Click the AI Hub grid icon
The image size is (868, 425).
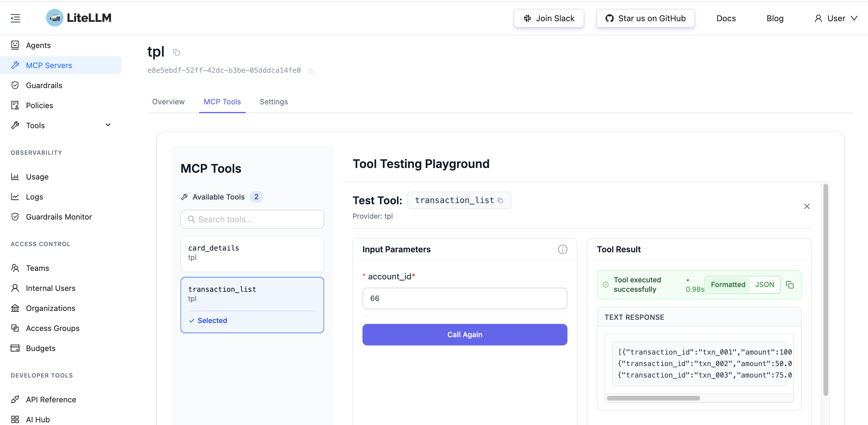pos(15,420)
